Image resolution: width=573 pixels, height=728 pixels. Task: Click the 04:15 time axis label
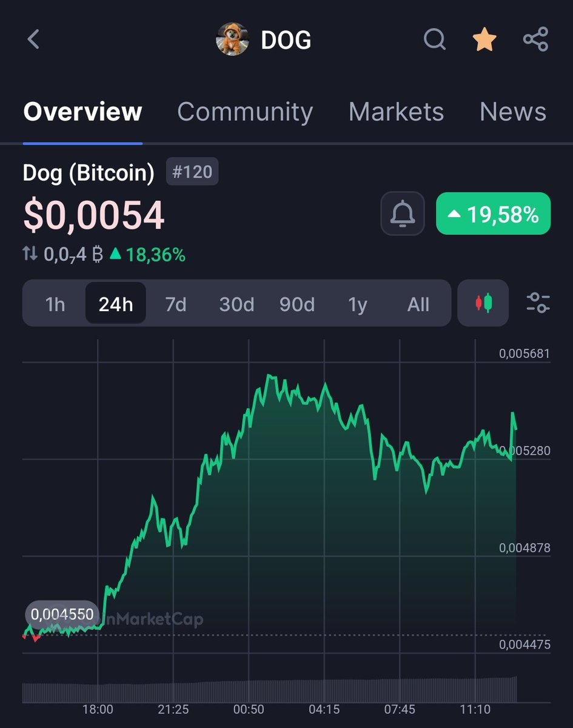pyautogui.click(x=324, y=709)
